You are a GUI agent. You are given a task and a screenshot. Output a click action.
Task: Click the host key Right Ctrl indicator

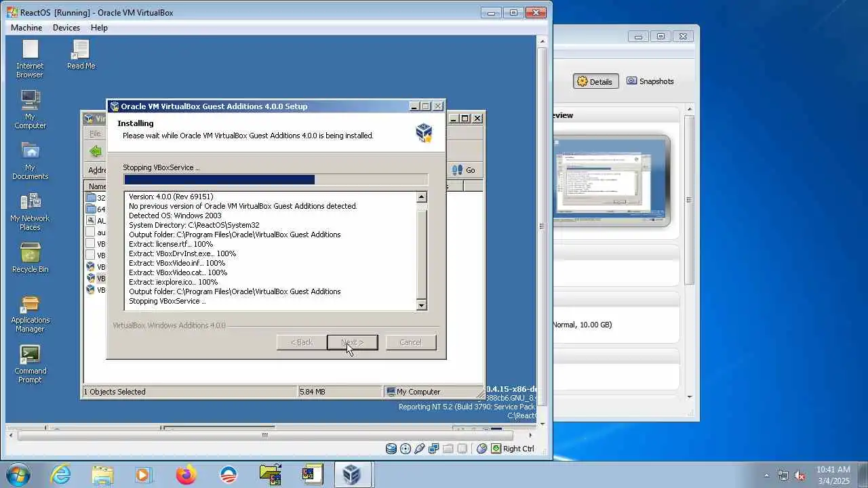point(513,449)
